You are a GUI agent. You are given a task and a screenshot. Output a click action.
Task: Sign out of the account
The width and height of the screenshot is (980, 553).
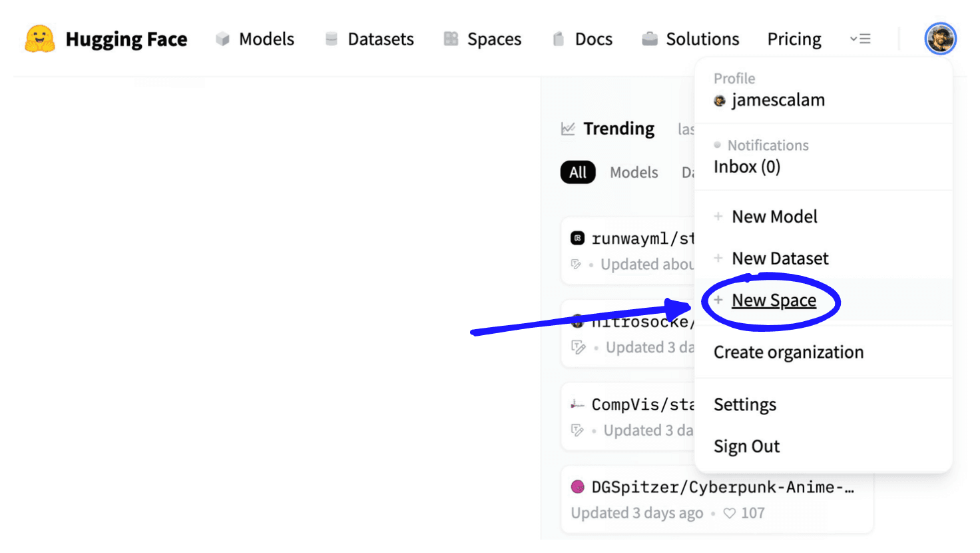[746, 446]
